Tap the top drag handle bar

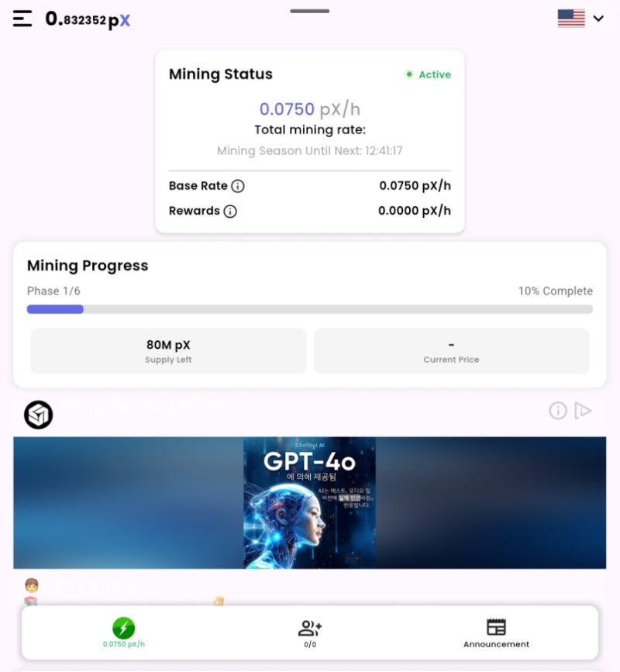pos(310,11)
